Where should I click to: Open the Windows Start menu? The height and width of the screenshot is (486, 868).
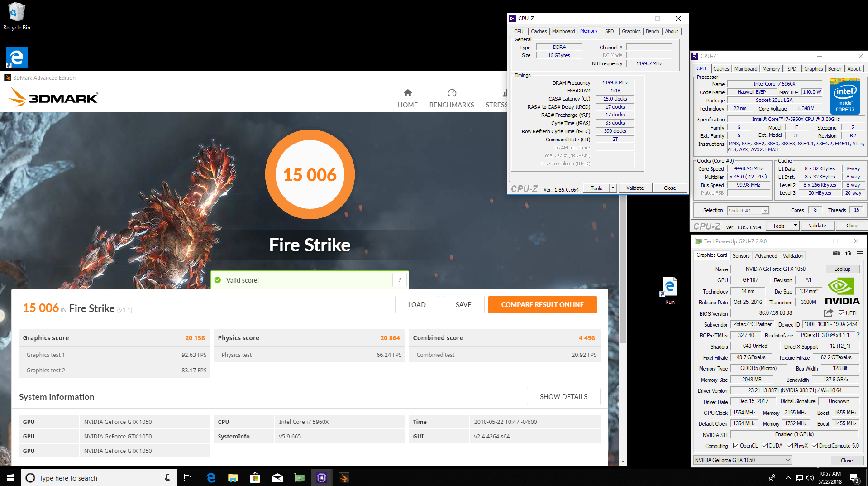pos(10,477)
